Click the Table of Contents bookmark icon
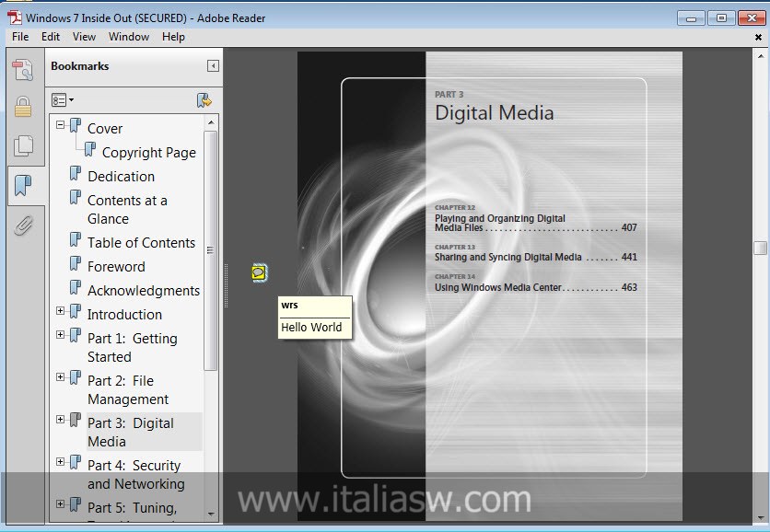Viewport: 770px width, 532px height. [x=76, y=240]
